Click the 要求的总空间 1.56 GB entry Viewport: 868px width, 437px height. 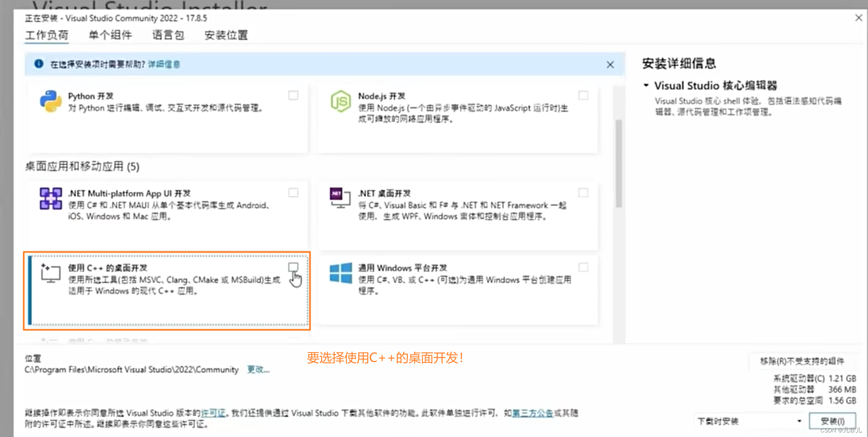[x=815, y=401]
